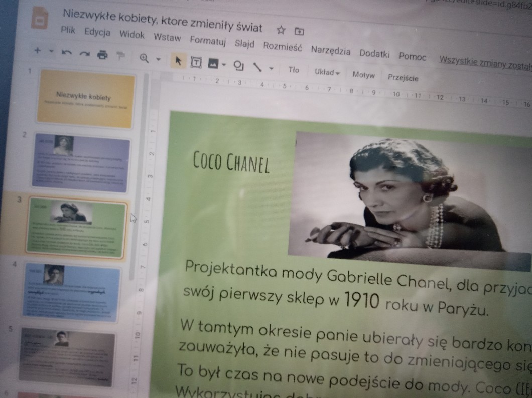Print the presentation using the printer icon
The width and height of the screenshot is (532, 398).
[x=102, y=55]
